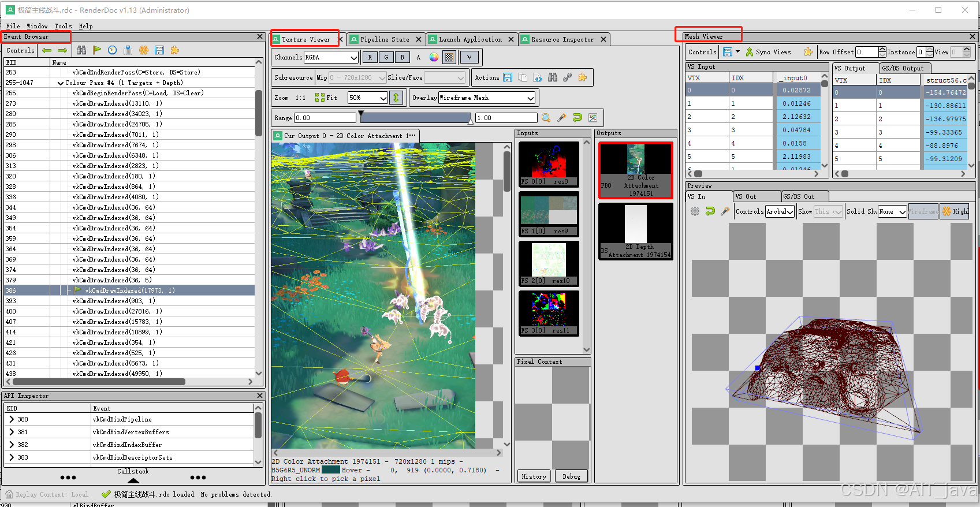
Task: Open Tools menu
Action: pyautogui.click(x=63, y=26)
